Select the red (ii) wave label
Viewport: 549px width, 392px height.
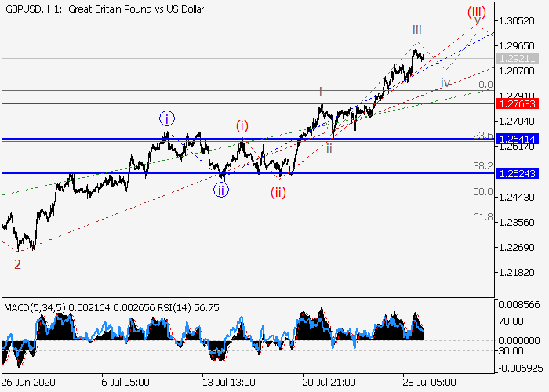(x=278, y=194)
